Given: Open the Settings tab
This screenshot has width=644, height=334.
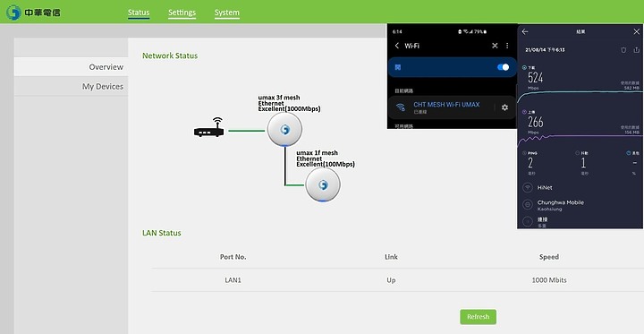Looking at the screenshot, I should 182,13.
